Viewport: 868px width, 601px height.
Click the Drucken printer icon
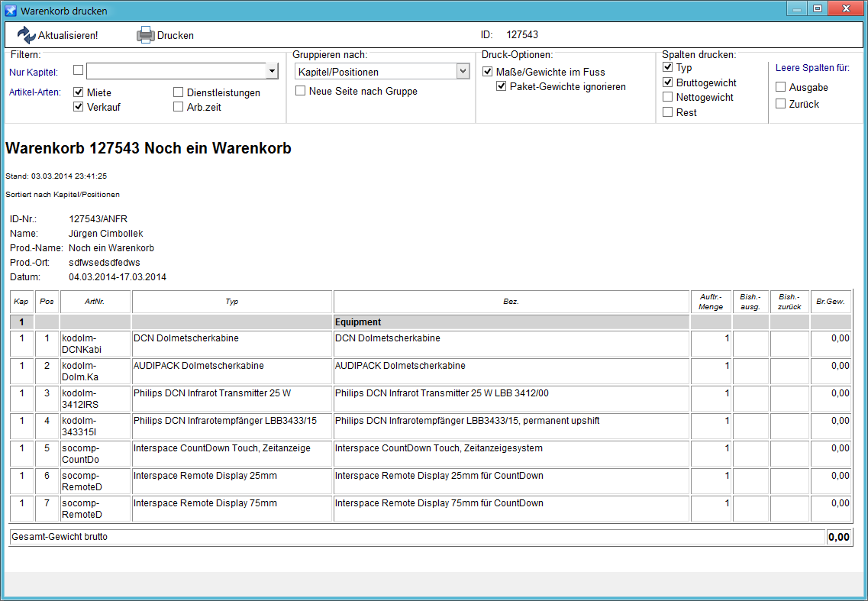click(x=145, y=35)
